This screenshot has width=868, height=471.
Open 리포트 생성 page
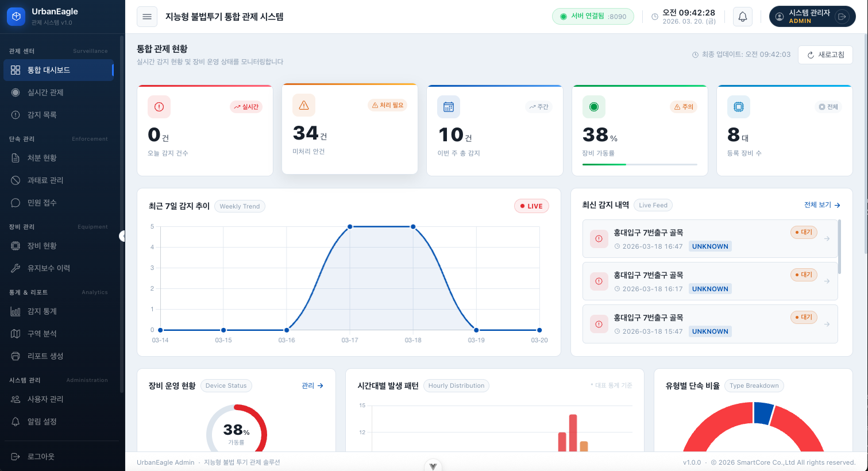[x=59, y=356]
